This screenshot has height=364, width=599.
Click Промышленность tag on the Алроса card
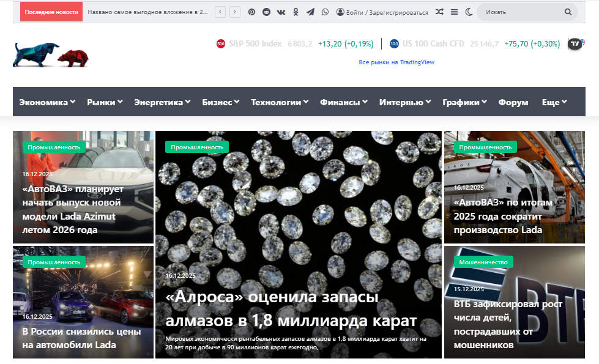click(197, 147)
